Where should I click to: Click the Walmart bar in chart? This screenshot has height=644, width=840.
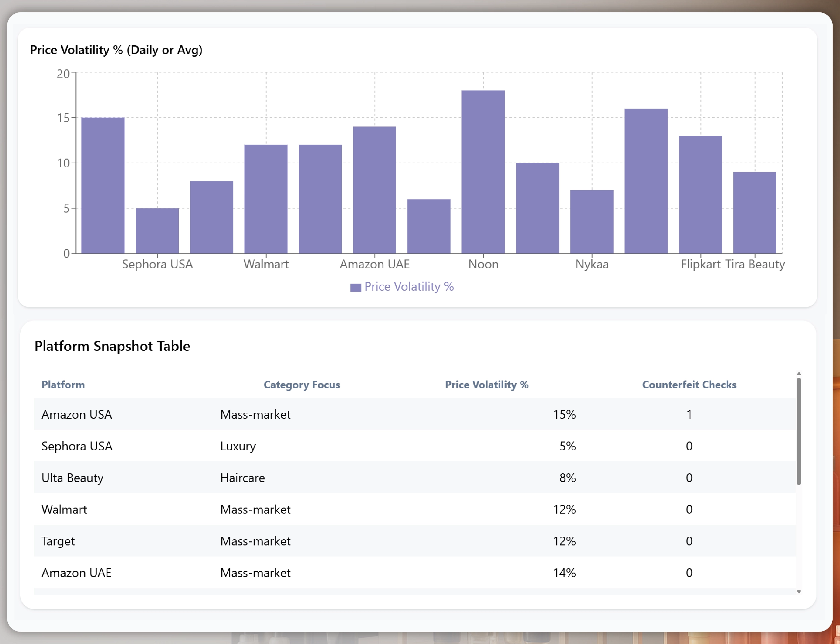[266, 199]
